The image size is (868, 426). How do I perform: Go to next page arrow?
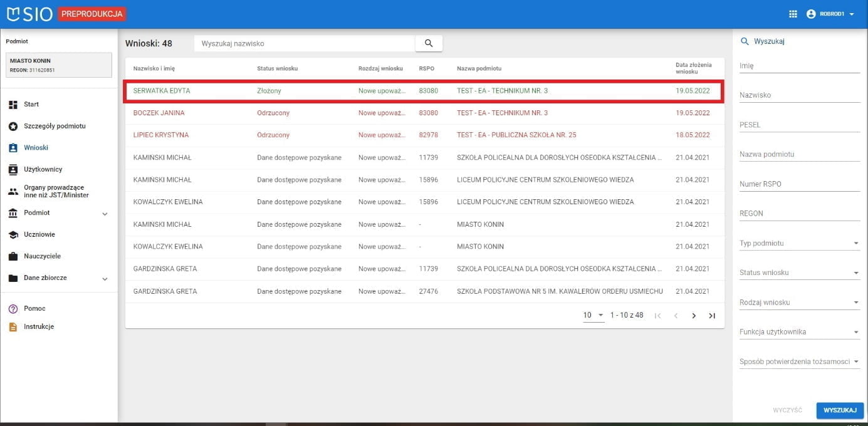694,316
